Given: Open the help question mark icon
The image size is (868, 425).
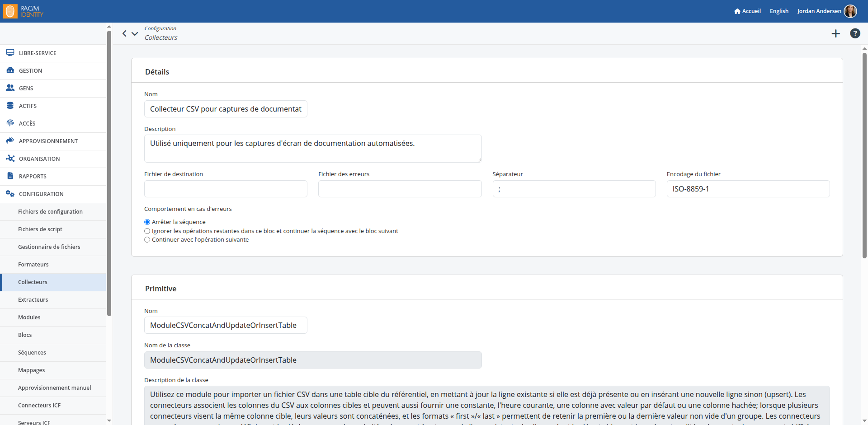Looking at the screenshot, I should pyautogui.click(x=855, y=33).
